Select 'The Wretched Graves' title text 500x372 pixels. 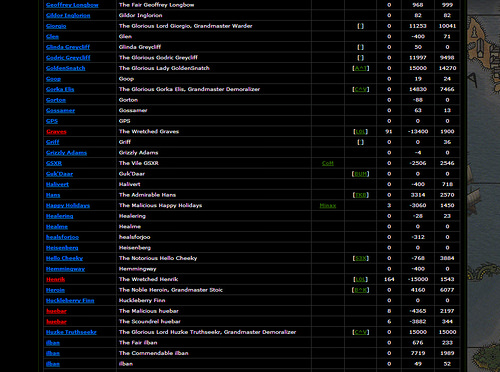[149, 132]
